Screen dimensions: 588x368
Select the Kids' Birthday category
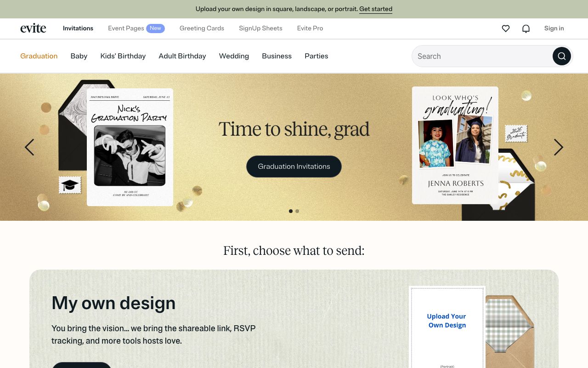[x=123, y=56]
